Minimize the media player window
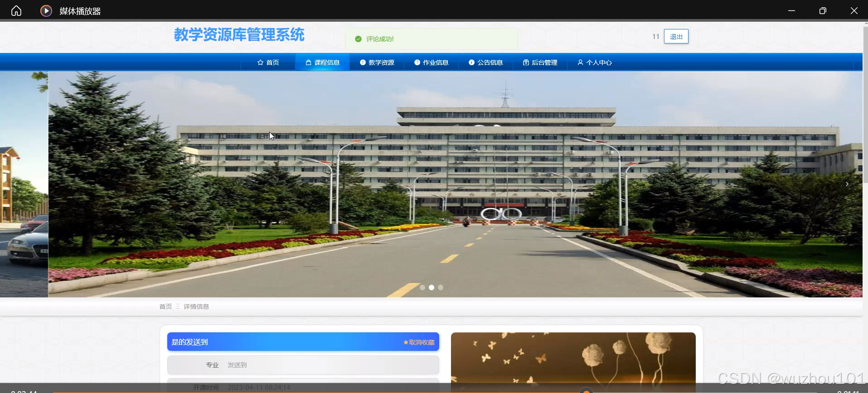The width and height of the screenshot is (868, 393). click(791, 10)
